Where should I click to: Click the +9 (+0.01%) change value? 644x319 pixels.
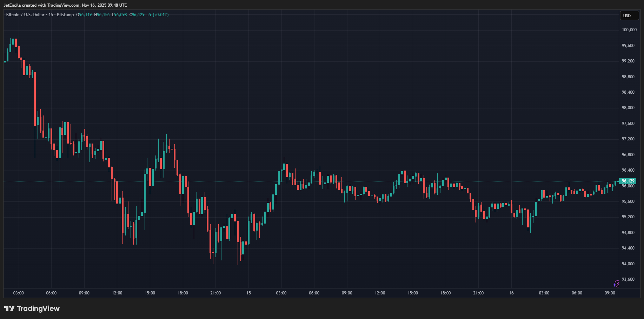click(158, 15)
